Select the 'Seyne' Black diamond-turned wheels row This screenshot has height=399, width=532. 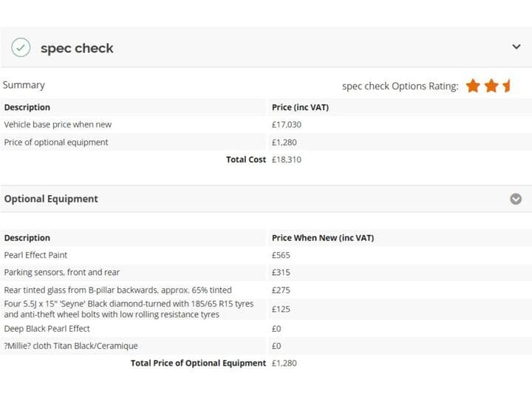pyautogui.click(x=266, y=309)
